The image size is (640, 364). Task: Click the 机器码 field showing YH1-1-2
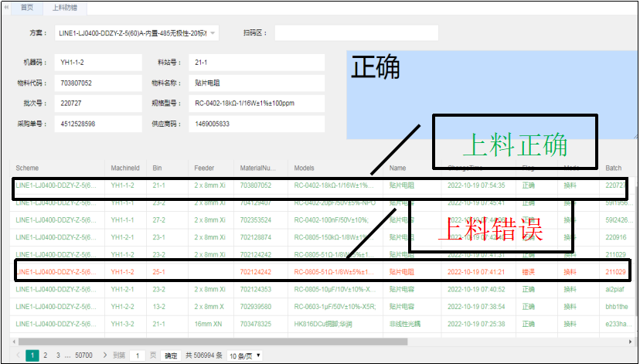98,62
